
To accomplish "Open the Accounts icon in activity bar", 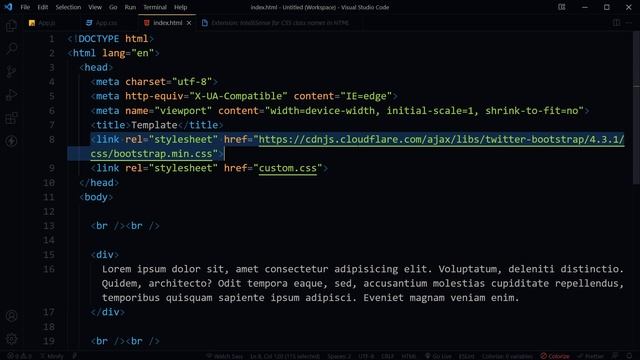I will tap(11, 316).
